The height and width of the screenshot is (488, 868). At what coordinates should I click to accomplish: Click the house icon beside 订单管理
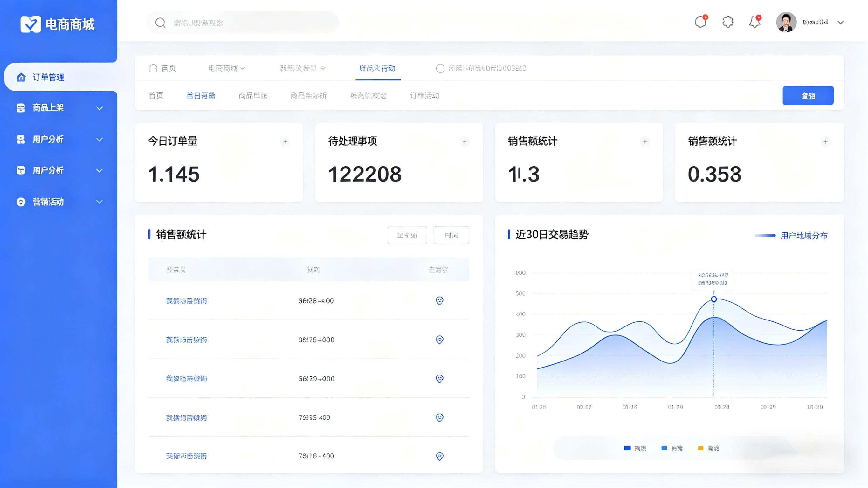(x=21, y=77)
